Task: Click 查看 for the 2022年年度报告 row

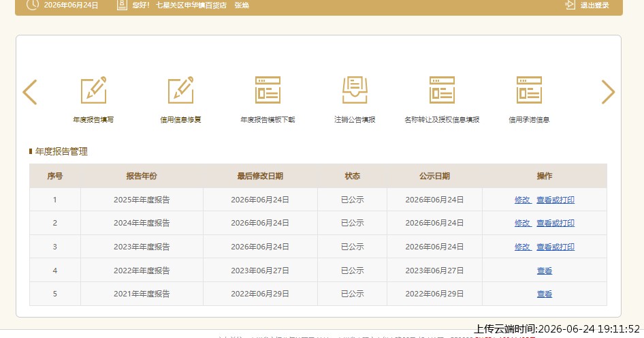Action: point(545,271)
